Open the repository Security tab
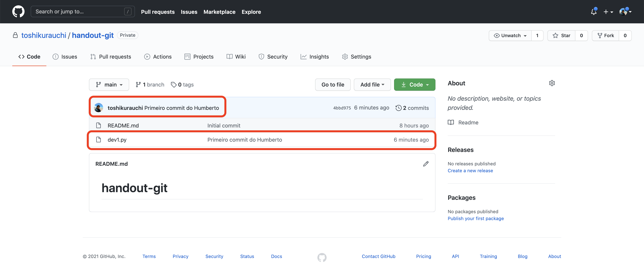 273,57
